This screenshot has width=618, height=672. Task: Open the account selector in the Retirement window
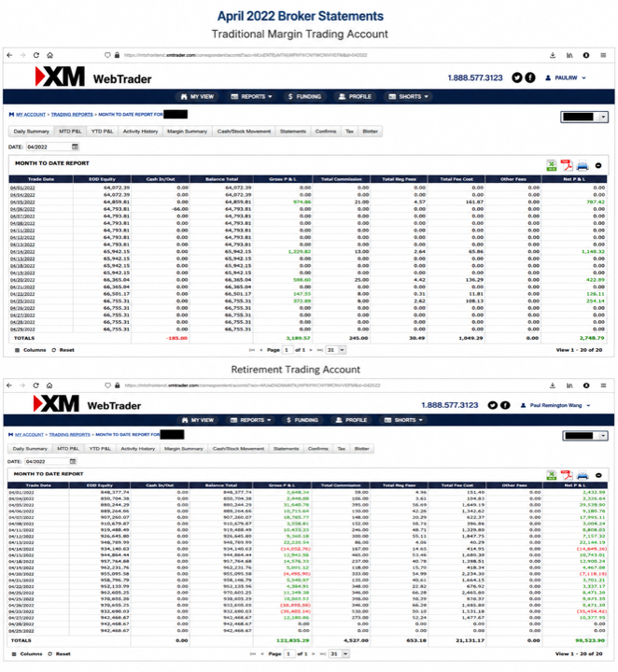pyautogui.click(x=585, y=436)
